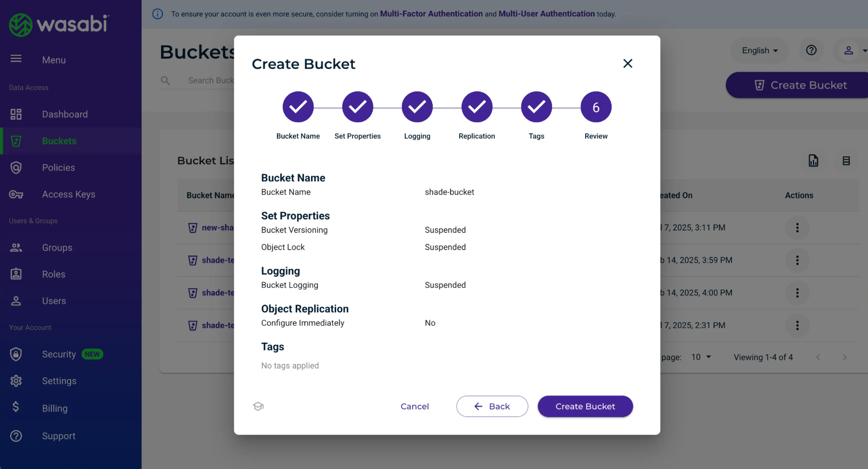Close the Create Bucket dialog
The height and width of the screenshot is (469, 868).
tap(628, 63)
